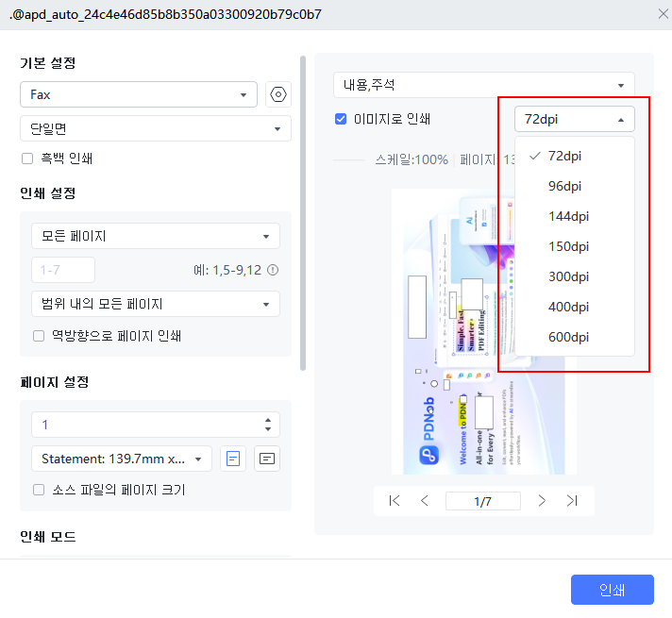
Task: Click the page range info icon
Action: (x=273, y=270)
